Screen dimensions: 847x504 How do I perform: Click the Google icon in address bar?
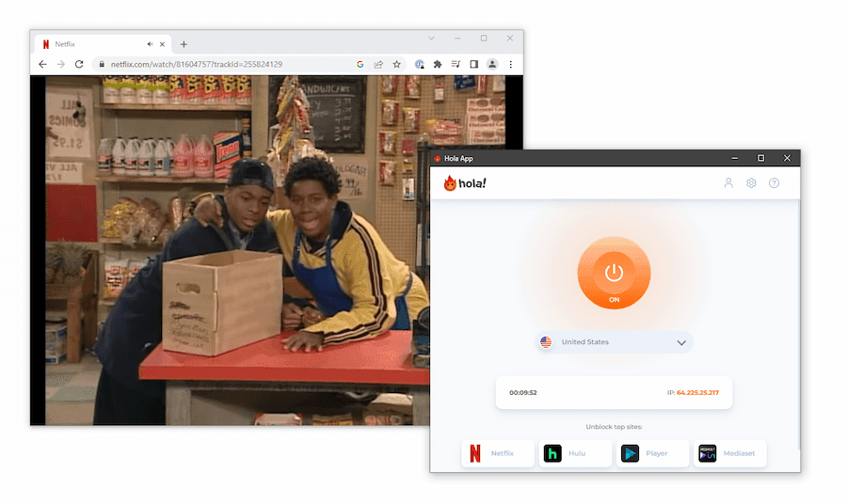point(360,64)
